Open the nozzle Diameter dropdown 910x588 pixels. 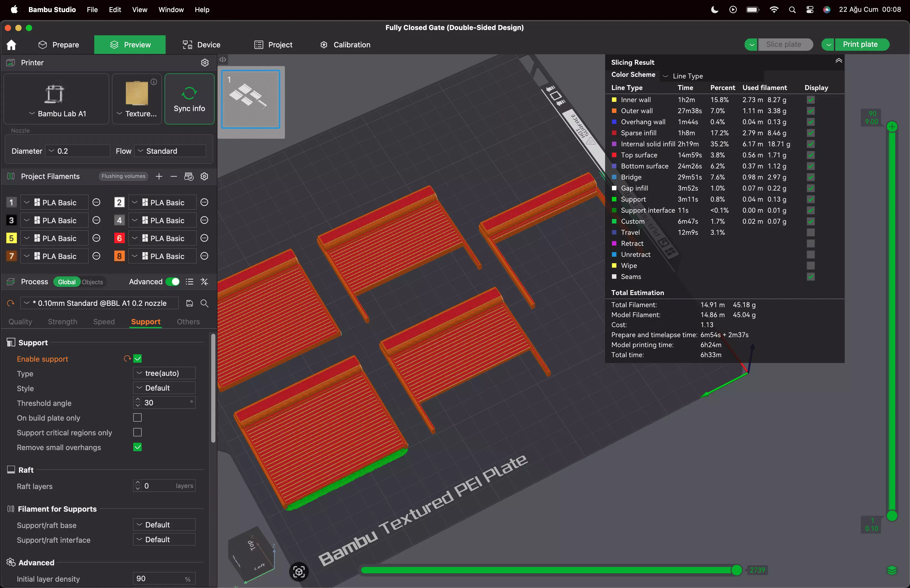pyautogui.click(x=77, y=151)
